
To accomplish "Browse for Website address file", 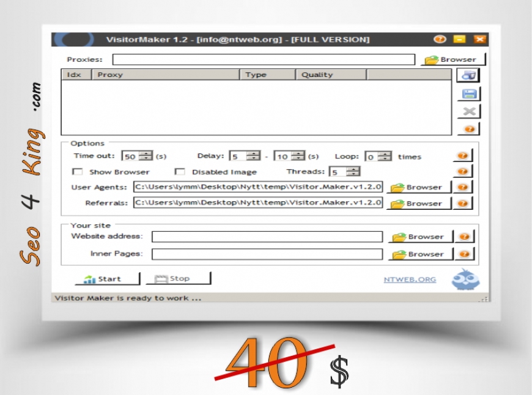I will click(421, 237).
